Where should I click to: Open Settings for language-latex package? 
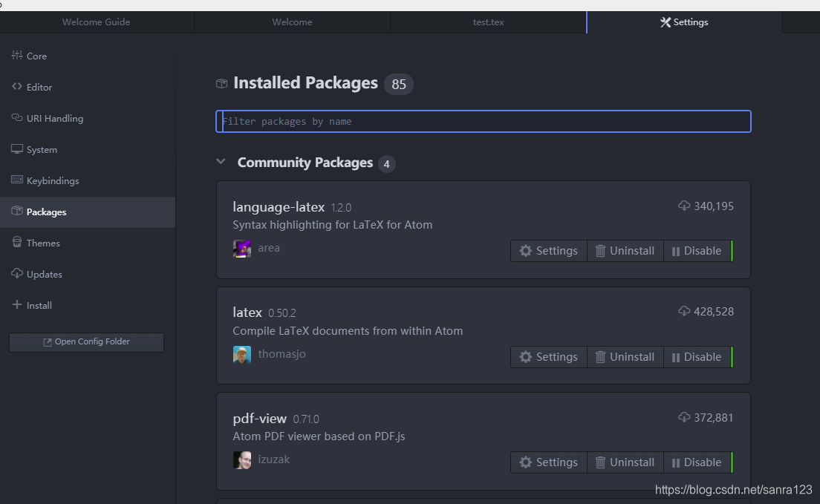pos(549,251)
